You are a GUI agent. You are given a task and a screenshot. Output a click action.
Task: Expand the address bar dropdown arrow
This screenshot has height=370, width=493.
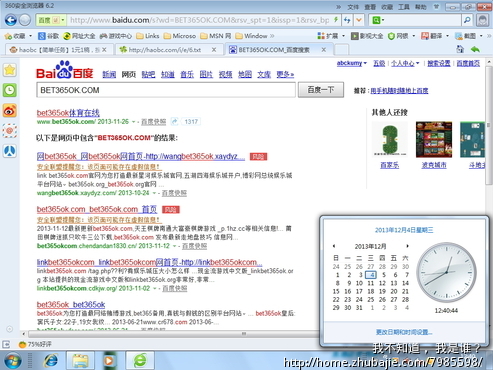pyautogui.click(x=359, y=20)
